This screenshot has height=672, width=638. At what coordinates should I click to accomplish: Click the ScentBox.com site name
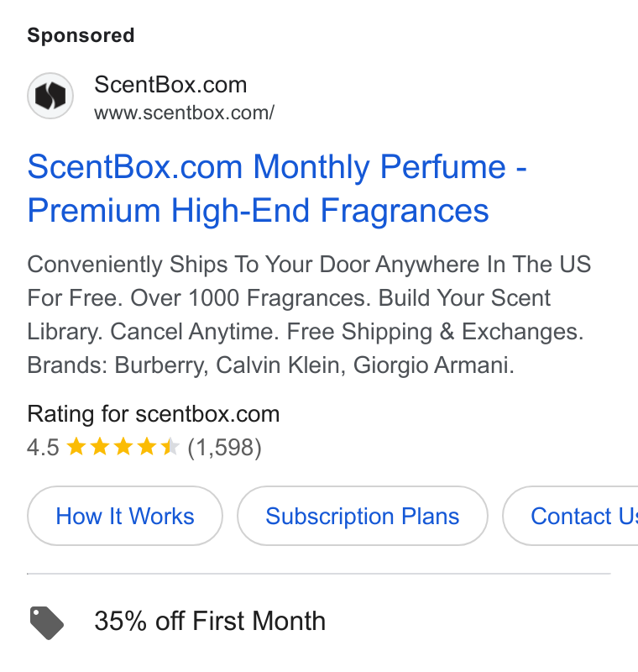(x=170, y=85)
